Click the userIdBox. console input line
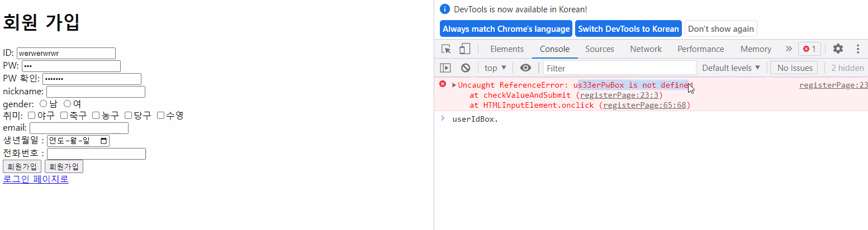The height and width of the screenshot is (230, 868). 651,119
